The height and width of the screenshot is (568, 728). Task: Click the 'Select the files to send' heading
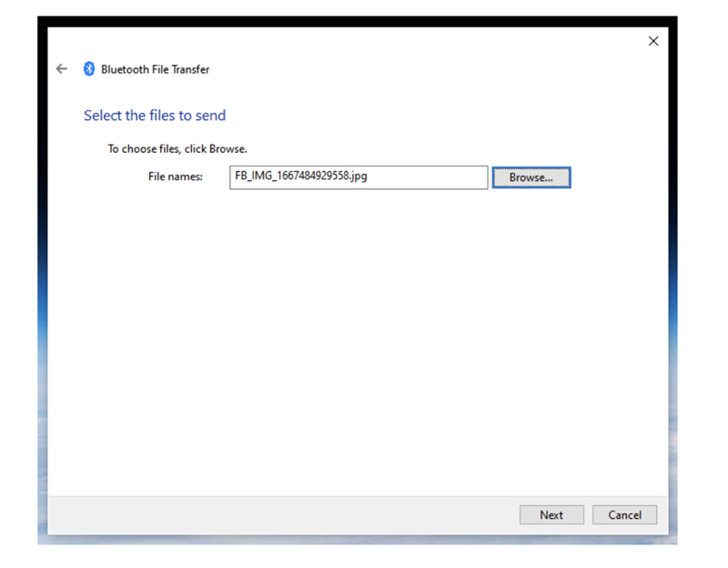[x=155, y=116]
